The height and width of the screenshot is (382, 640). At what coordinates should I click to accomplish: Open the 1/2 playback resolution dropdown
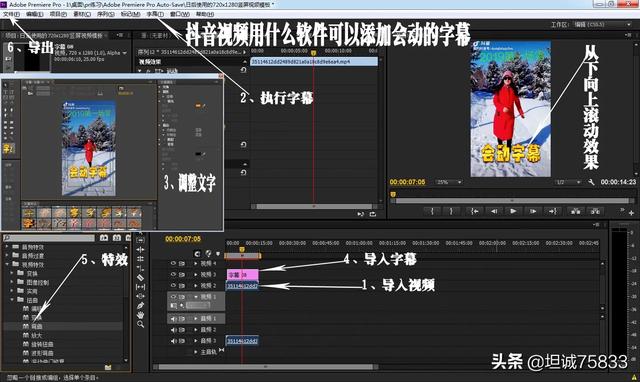pyautogui.click(x=568, y=182)
